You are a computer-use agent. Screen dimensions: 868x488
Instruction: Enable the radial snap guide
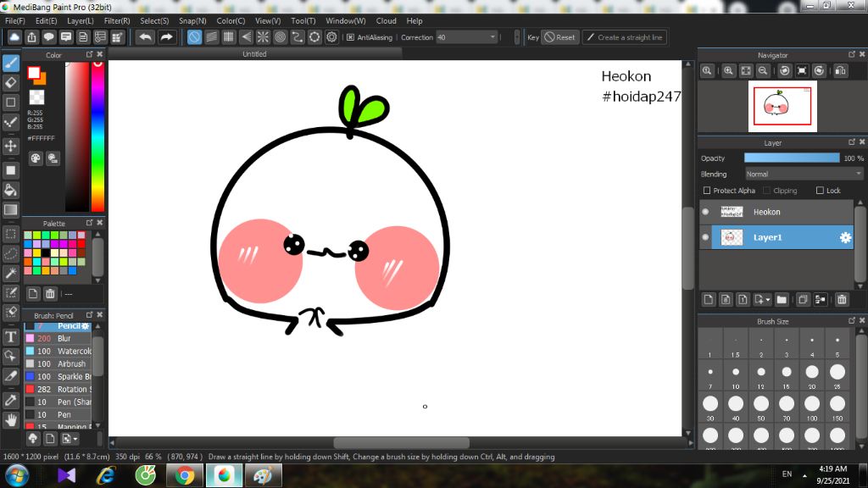pyautogui.click(x=263, y=37)
